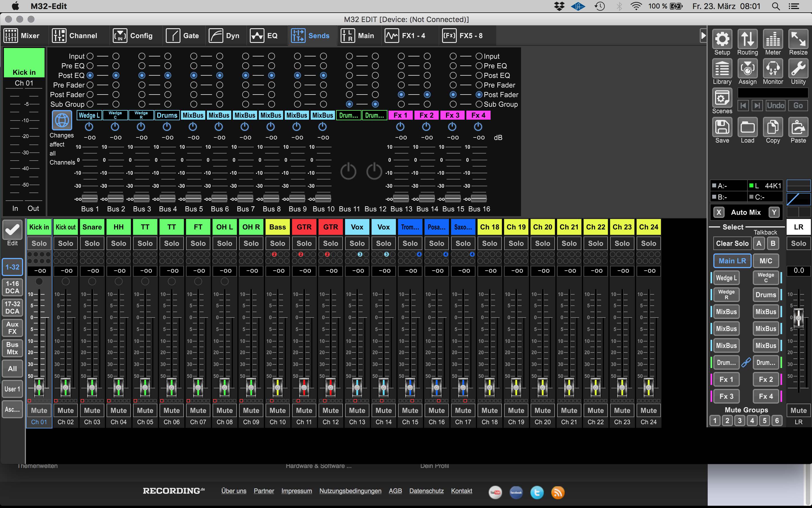
Task: Expand the toolbar arrow next to FX5 - 8
Action: pos(703,35)
